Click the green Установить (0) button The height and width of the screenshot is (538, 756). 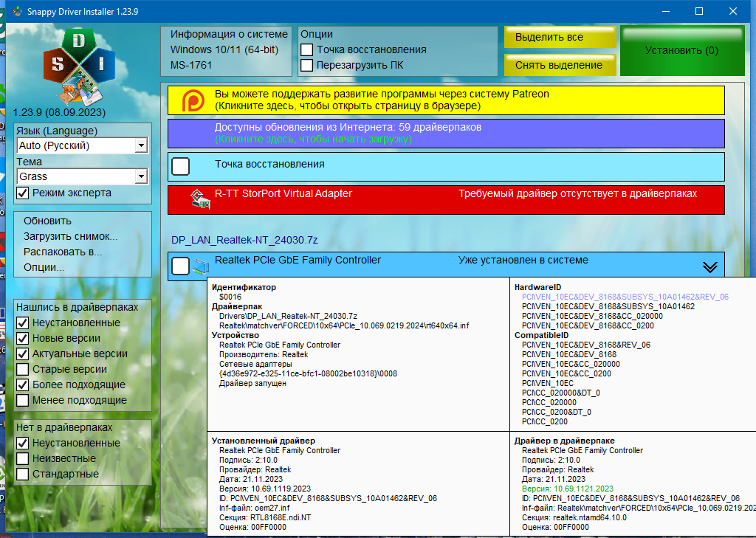click(681, 51)
